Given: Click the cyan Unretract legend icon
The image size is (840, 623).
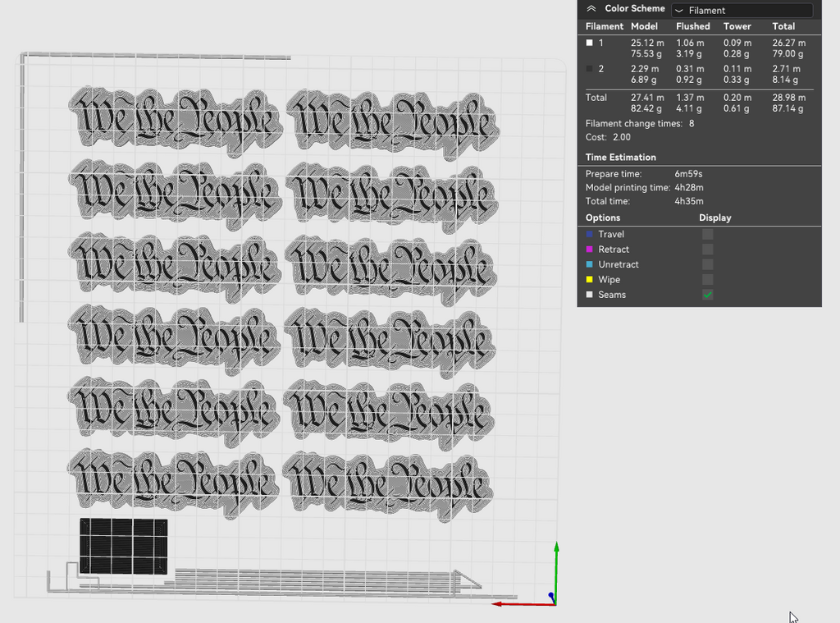Looking at the screenshot, I should 589,264.
